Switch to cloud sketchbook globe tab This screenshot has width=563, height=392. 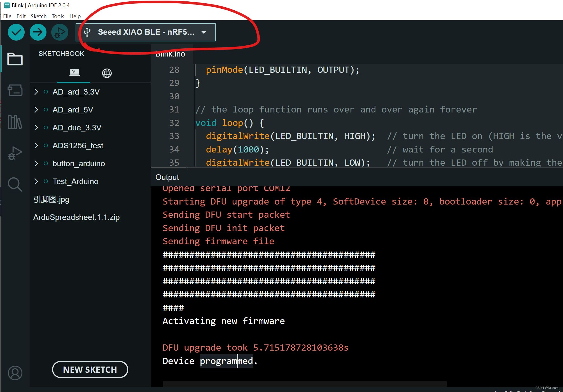[107, 73]
